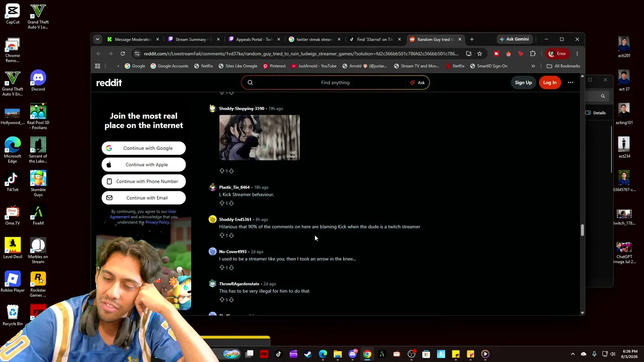Open the apps grid in bookmarks bar
644x362 pixels.
98,66
